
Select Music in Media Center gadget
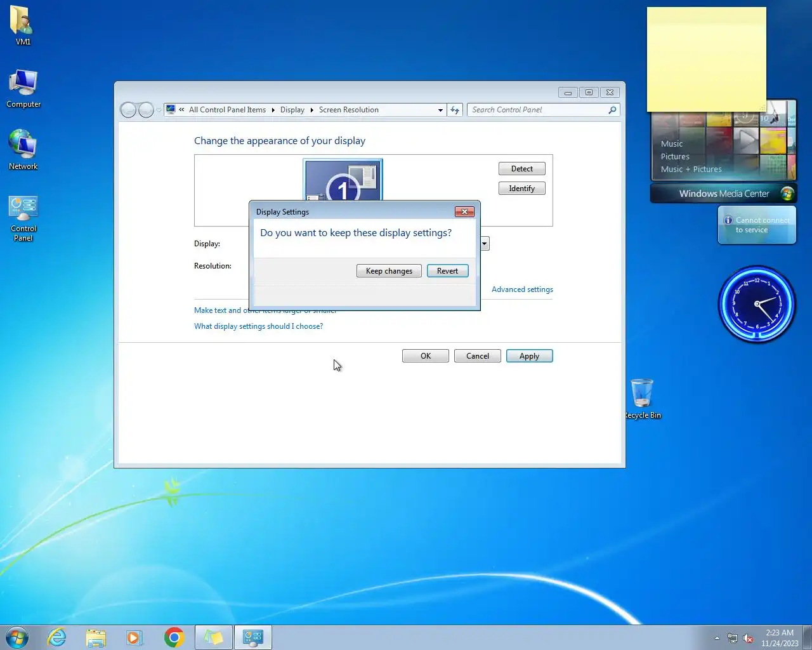(672, 144)
